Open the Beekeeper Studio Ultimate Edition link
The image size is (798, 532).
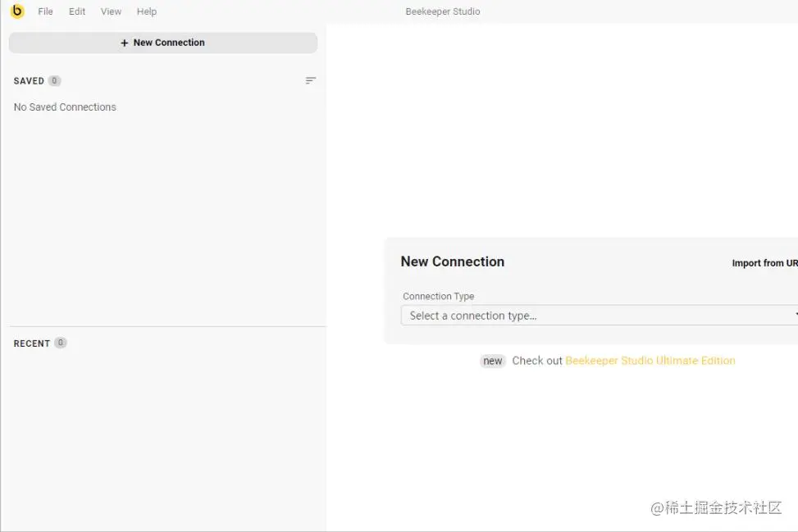[x=650, y=361]
